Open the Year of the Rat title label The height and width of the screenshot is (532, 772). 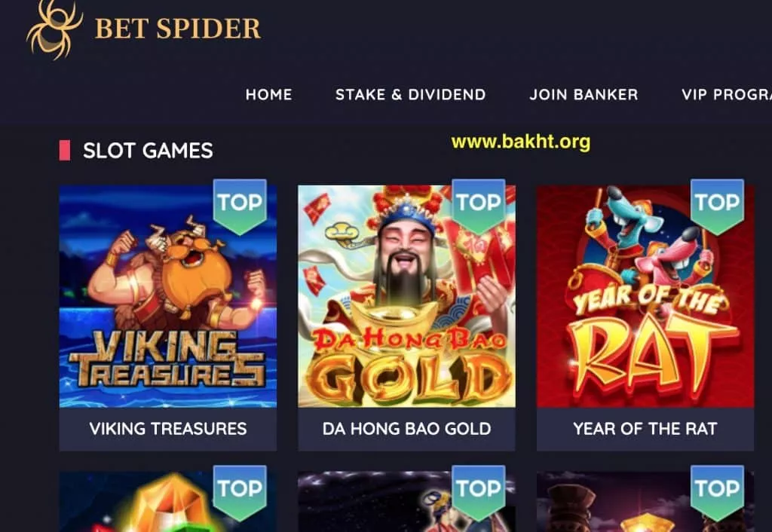tap(645, 429)
